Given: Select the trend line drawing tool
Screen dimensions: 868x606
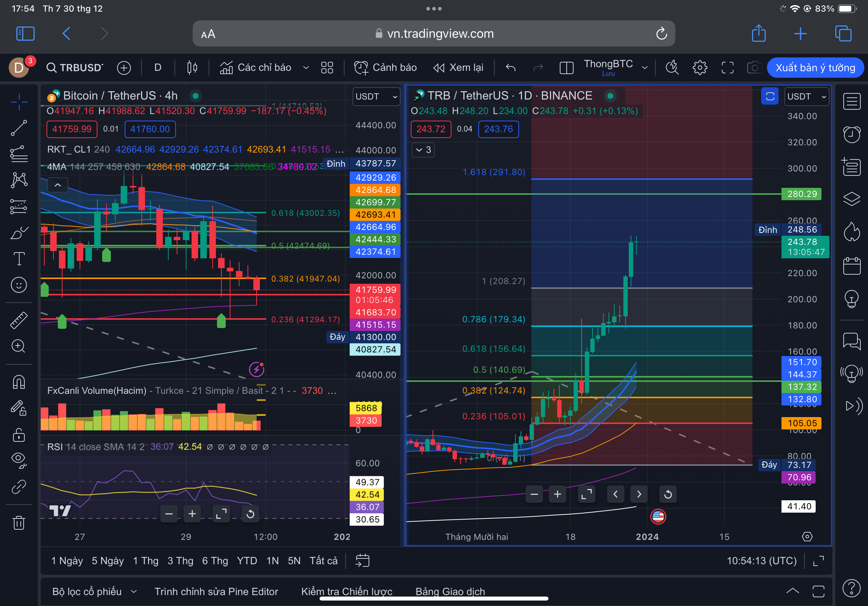Looking at the screenshot, I should [19, 128].
